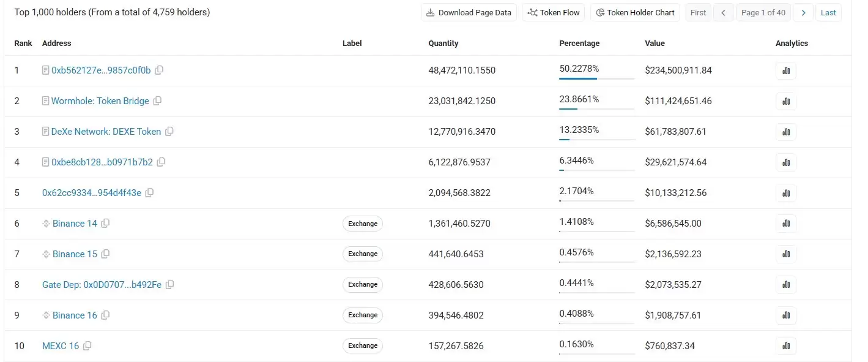Image resolution: width=868 pixels, height=362 pixels.
Task: Download Page Data
Action: tap(469, 12)
